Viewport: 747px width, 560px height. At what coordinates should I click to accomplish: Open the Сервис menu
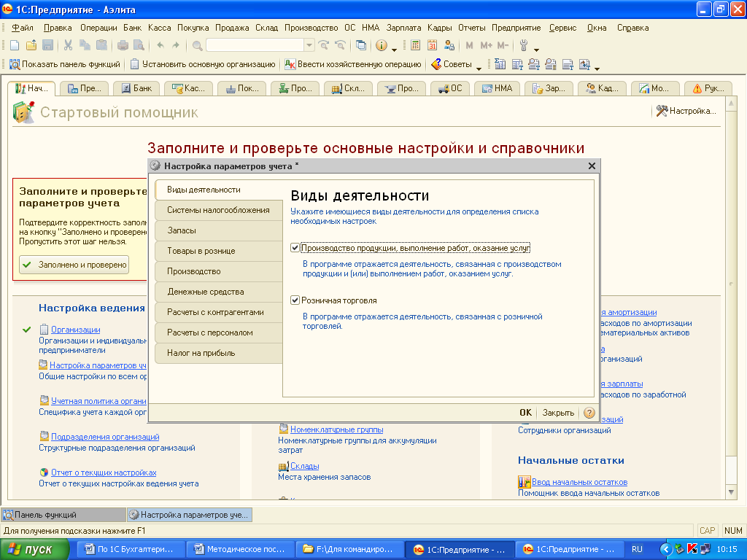click(562, 28)
